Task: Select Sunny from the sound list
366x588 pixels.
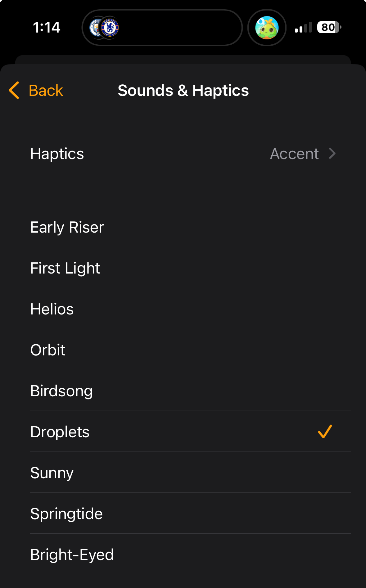Action: pos(52,473)
